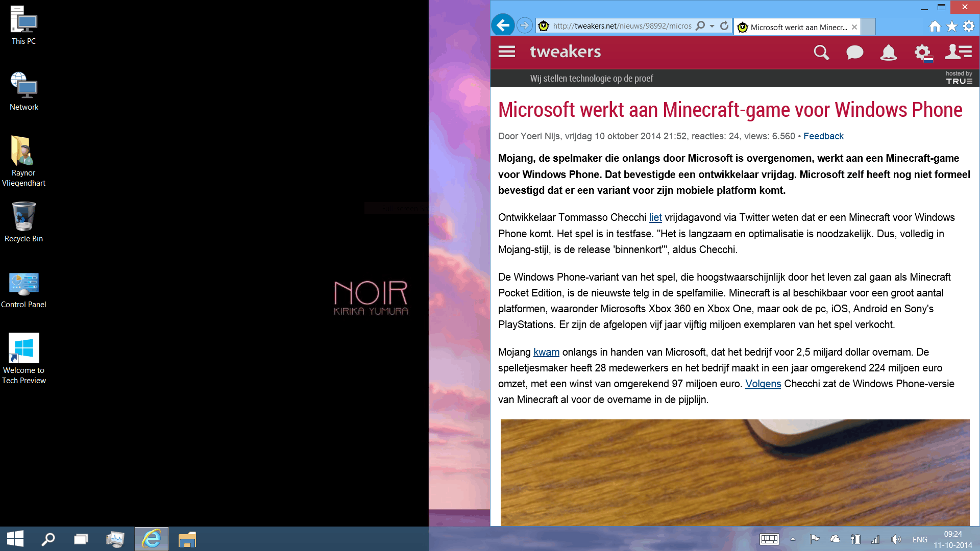Click the tweakers search magnifier icon

(821, 52)
